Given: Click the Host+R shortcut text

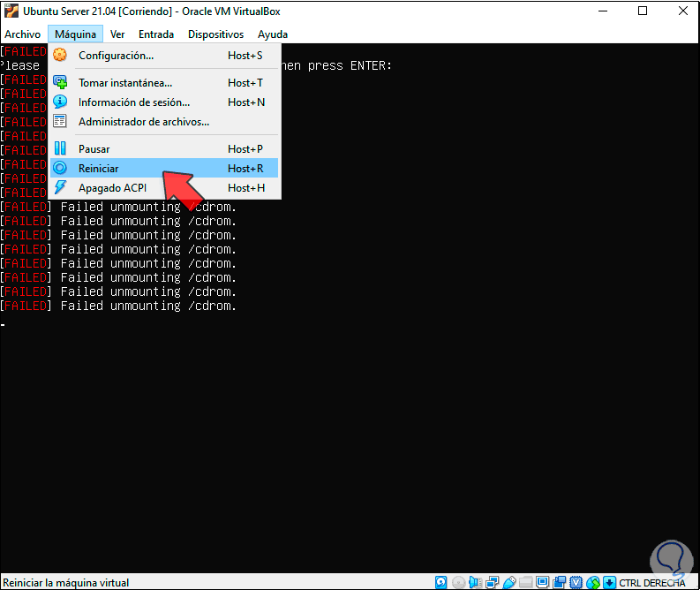Looking at the screenshot, I should [245, 169].
